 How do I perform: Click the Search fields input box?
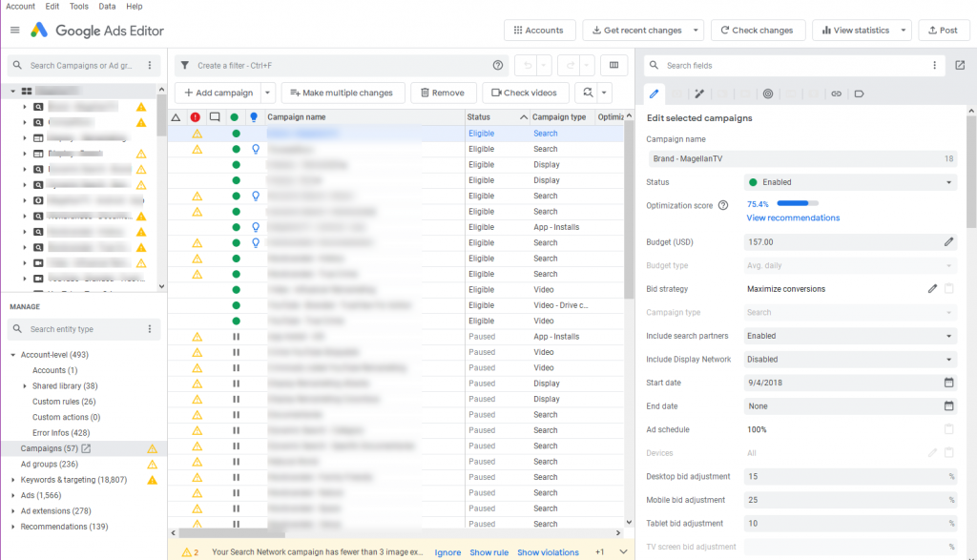tap(792, 66)
